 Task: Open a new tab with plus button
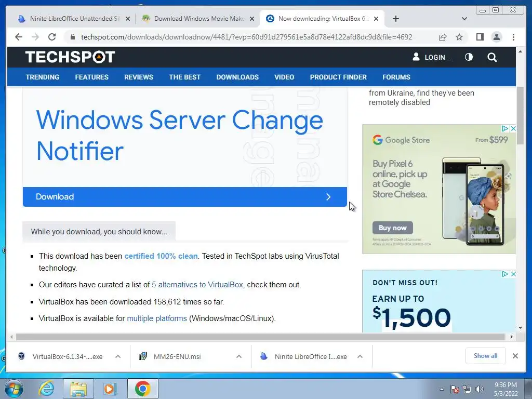pyautogui.click(x=395, y=19)
